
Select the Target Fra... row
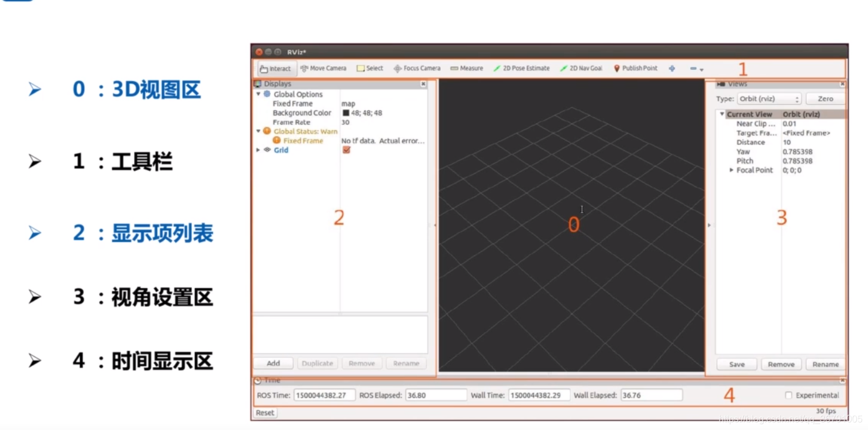click(x=781, y=133)
